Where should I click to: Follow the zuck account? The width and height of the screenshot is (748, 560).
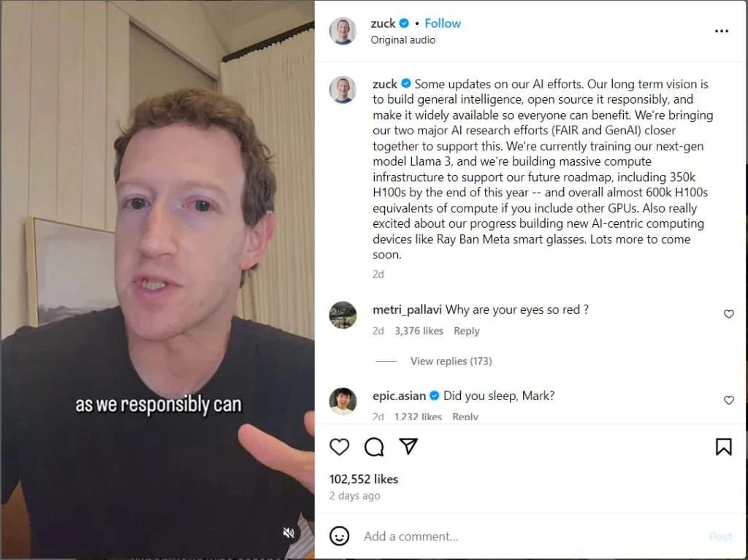tap(442, 23)
